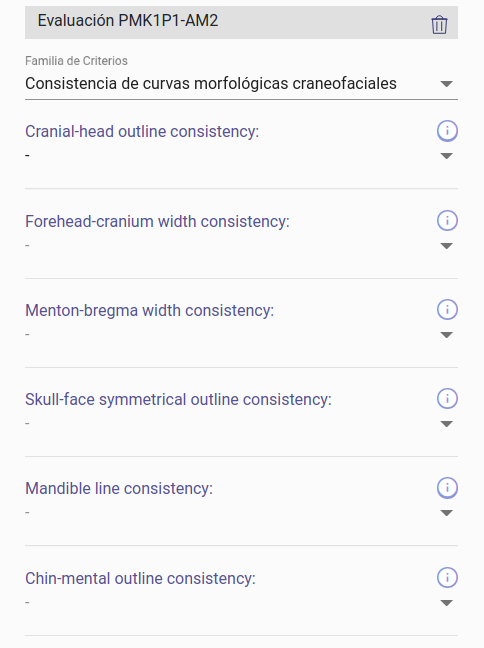
Task: Show info for Chin-mental outline consistency
Action: [x=447, y=577]
